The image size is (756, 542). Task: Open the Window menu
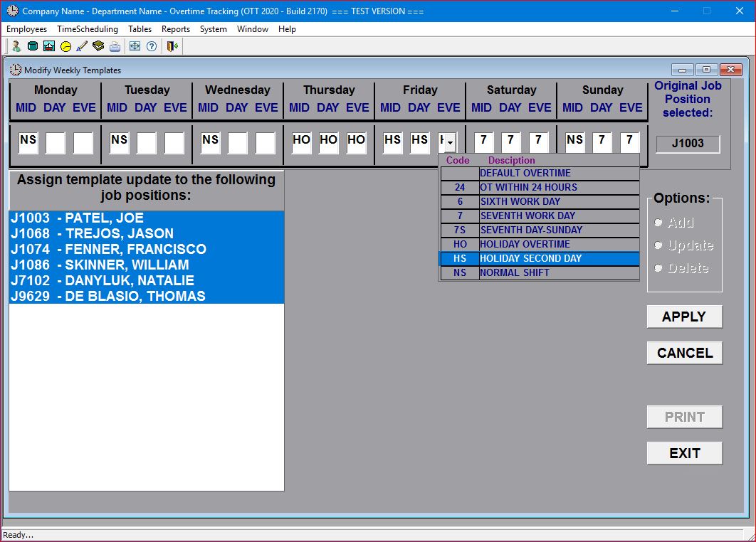[x=252, y=29]
